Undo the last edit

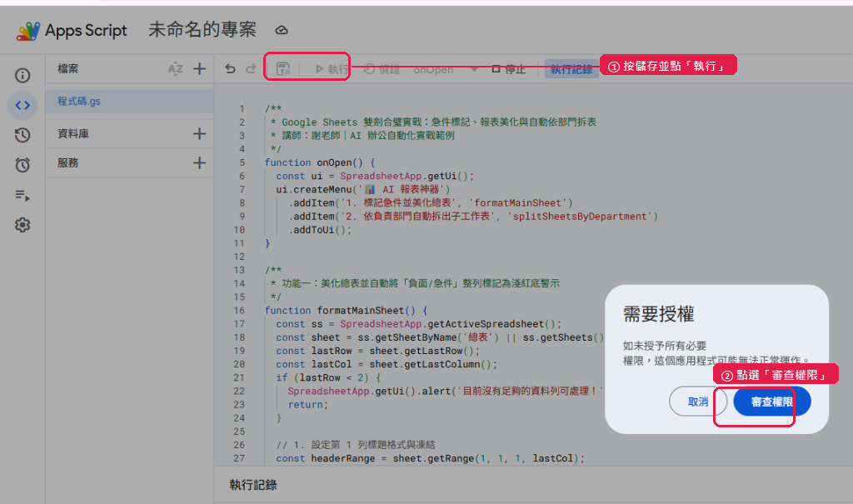coord(230,68)
